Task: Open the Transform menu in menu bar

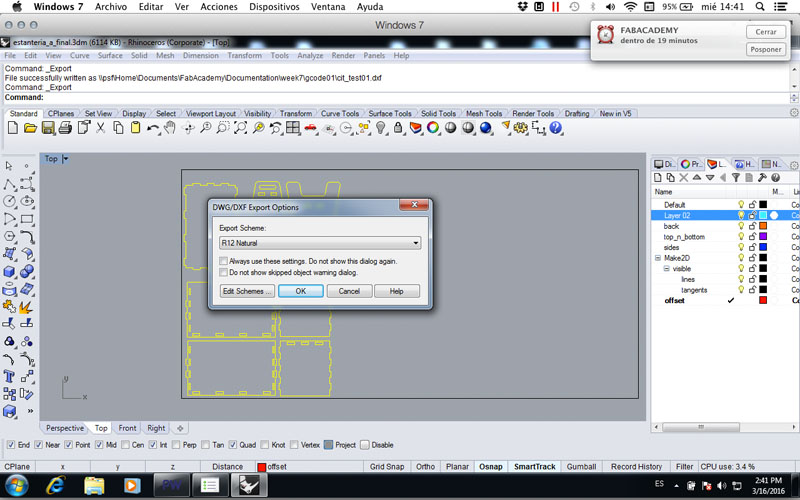Action: (x=244, y=56)
